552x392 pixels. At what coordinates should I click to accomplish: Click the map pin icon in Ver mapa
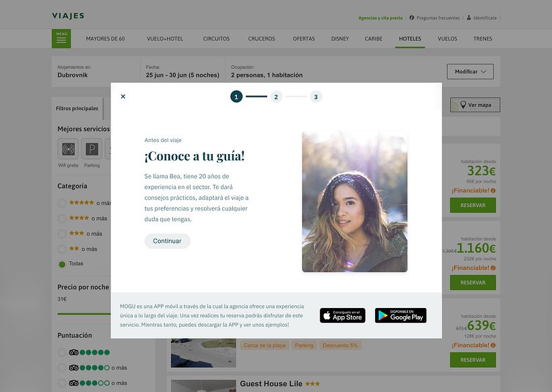463,105
